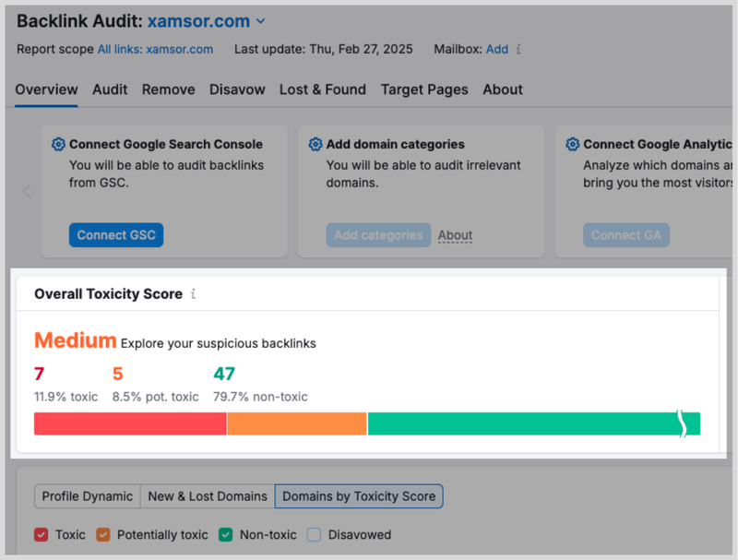Switch to the Disavow tab
Image resolution: width=738 pixels, height=560 pixels.
237,89
